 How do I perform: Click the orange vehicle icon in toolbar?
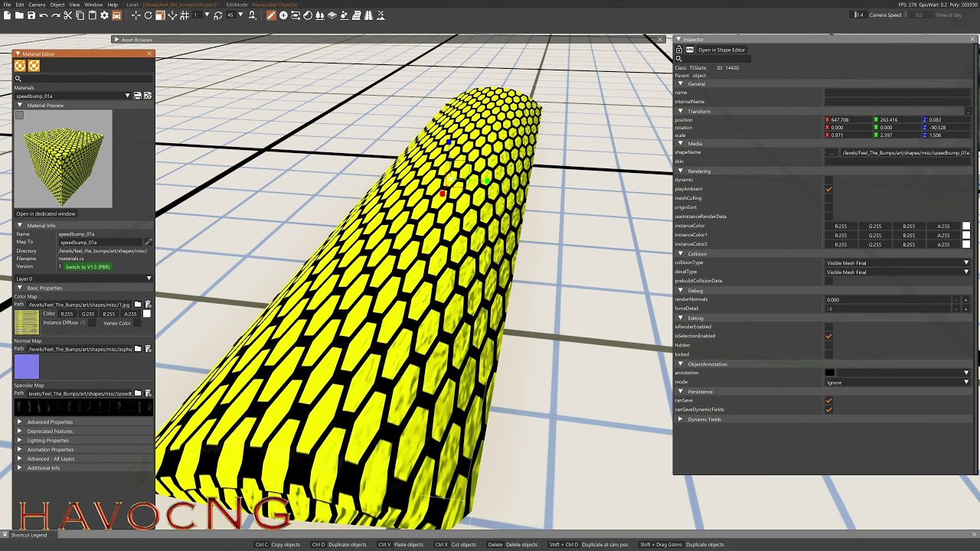[x=116, y=15]
